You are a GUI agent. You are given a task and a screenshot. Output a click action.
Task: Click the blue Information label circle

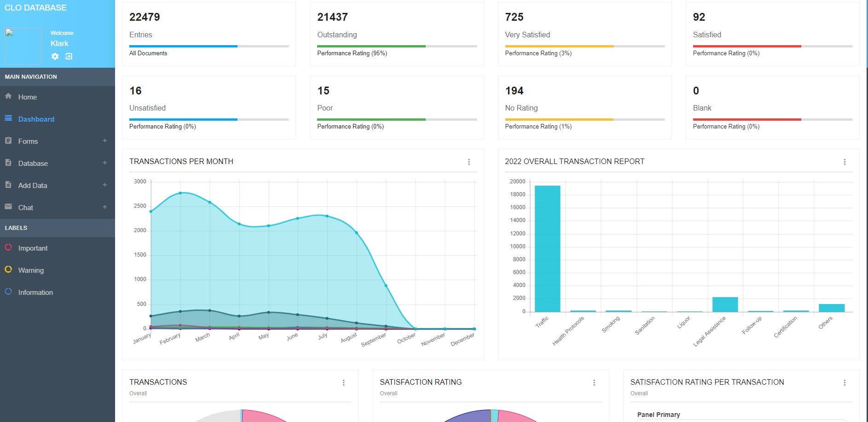point(8,292)
